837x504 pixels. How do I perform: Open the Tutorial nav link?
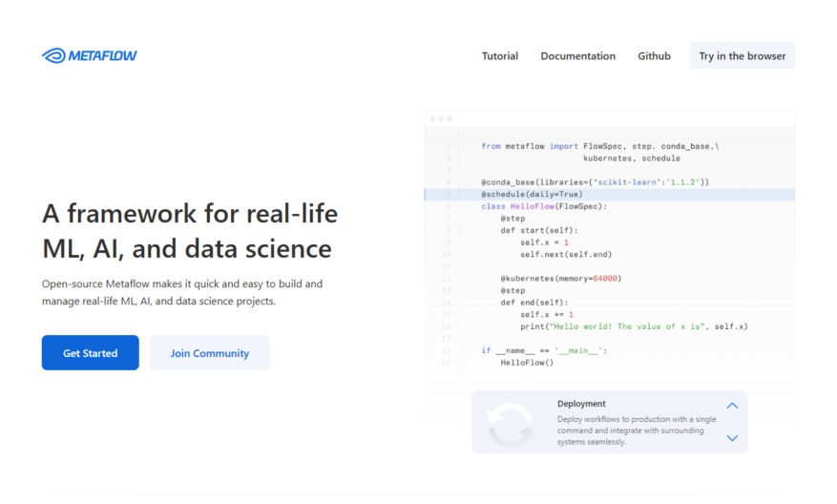500,56
